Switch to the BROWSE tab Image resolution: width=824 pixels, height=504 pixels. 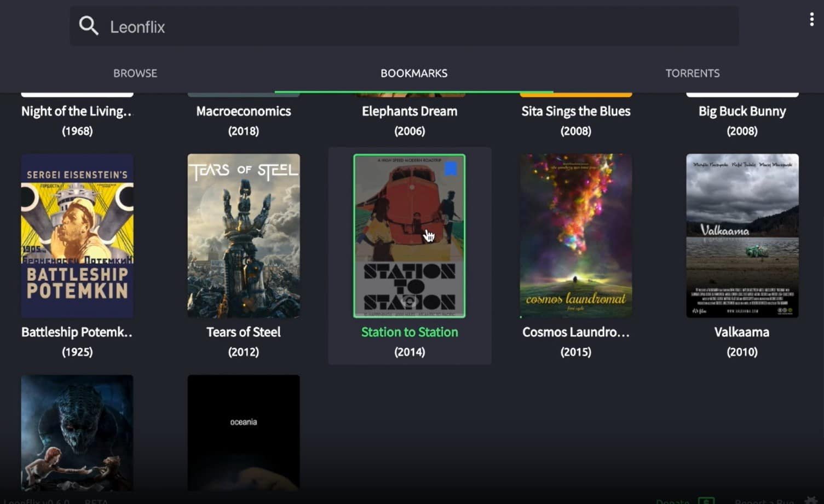[x=135, y=73]
